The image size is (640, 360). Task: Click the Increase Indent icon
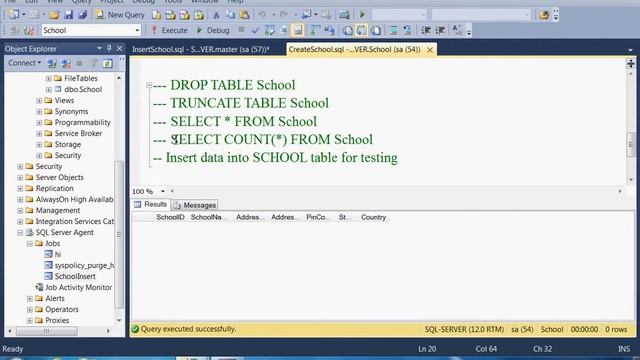(440, 31)
